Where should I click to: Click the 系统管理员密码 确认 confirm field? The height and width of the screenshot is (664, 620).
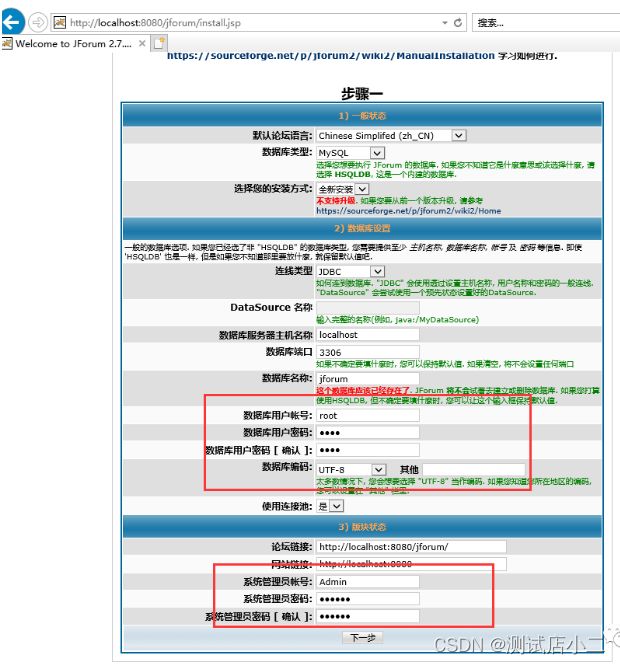click(368, 616)
